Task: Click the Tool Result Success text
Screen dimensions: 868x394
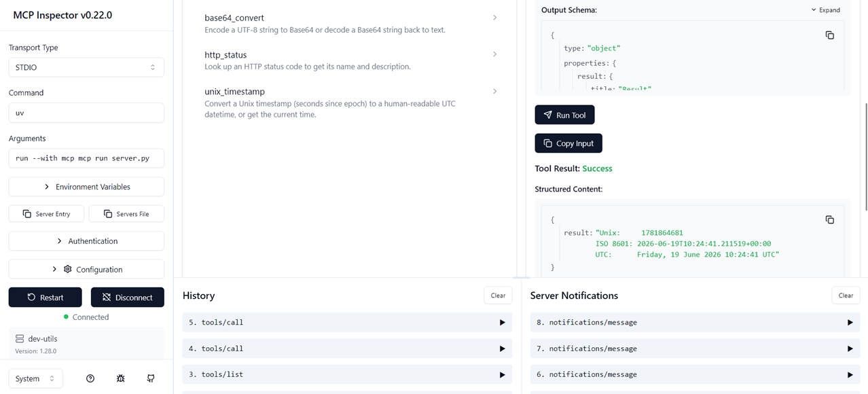Action: tap(597, 168)
